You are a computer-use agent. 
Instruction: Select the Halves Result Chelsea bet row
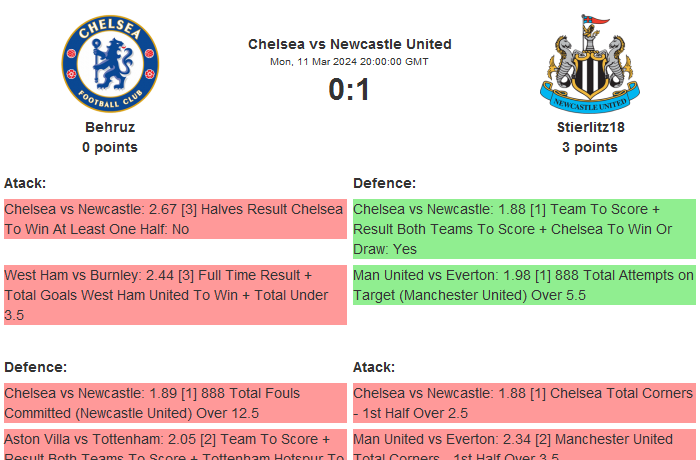[175, 219]
